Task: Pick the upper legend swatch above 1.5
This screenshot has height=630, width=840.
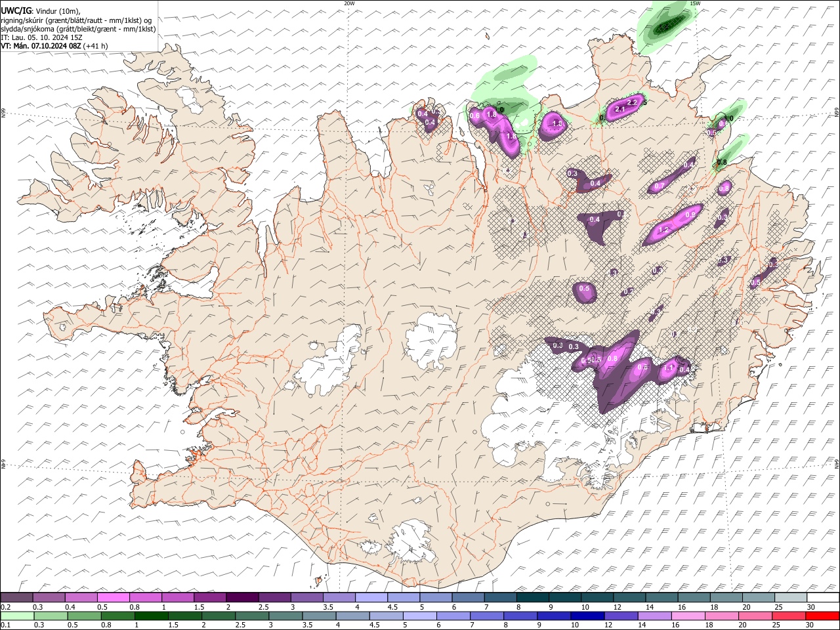Action: click(210, 597)
